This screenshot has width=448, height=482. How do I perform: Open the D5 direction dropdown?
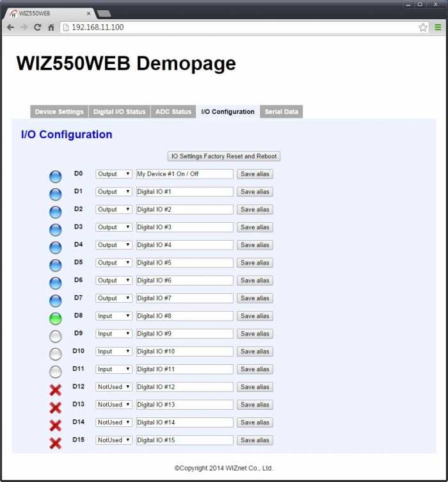pos(114,263)
